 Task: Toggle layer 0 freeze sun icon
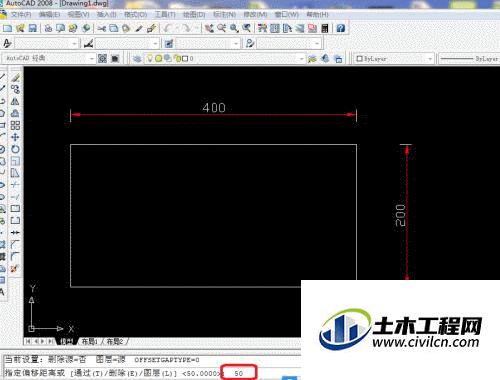click(159, 59)
